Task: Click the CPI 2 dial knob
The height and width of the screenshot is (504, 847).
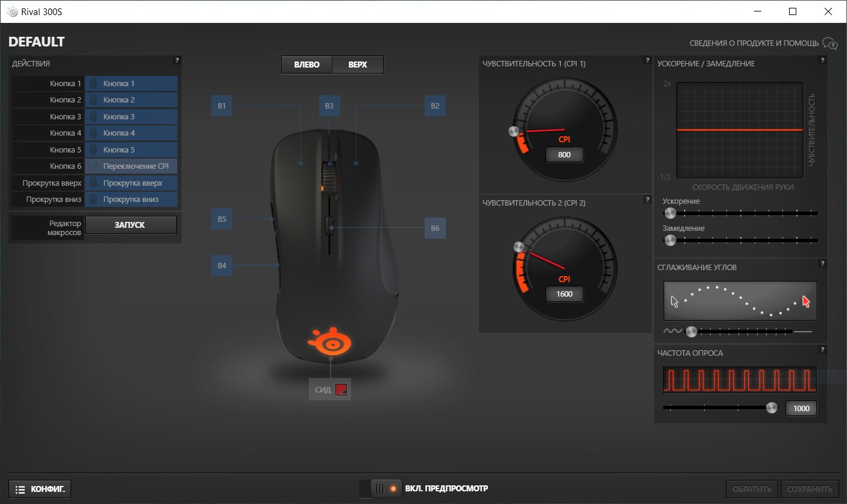Action: pyautogui.click(x=518, y=247)
